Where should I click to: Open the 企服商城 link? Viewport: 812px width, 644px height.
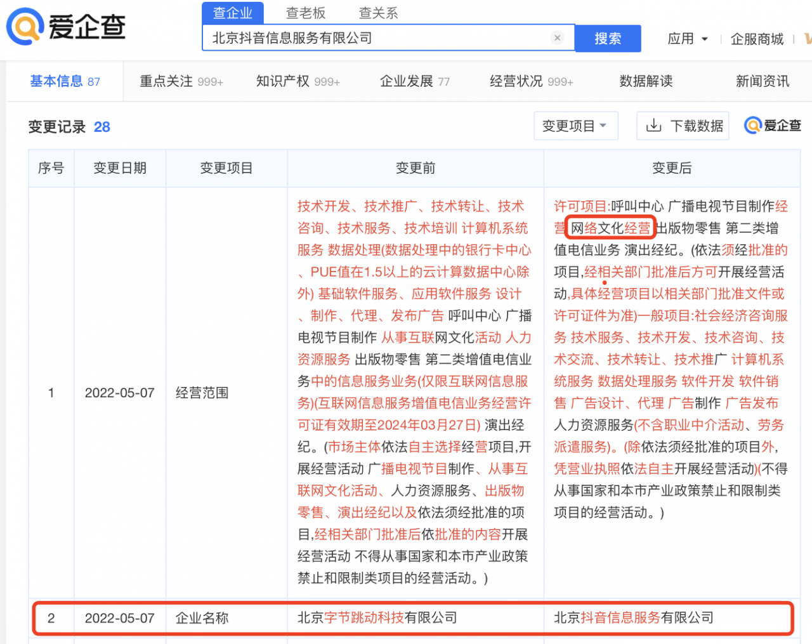pos(756,39)
